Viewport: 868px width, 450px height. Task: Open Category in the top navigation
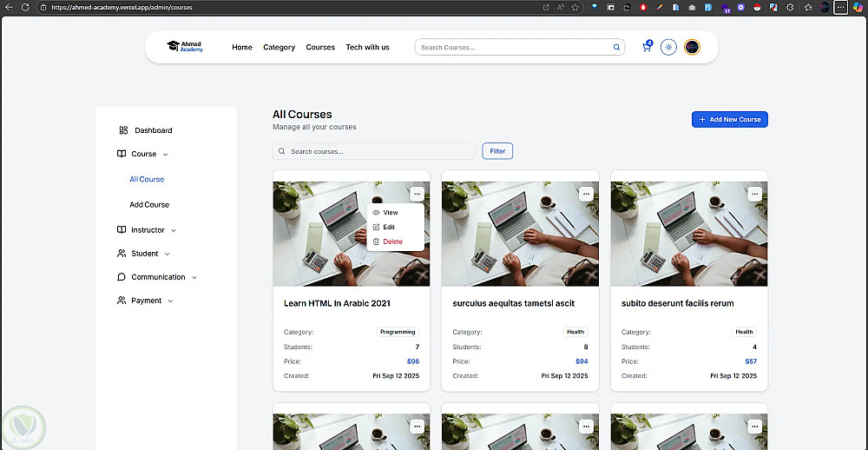click(x=279, y=47)
